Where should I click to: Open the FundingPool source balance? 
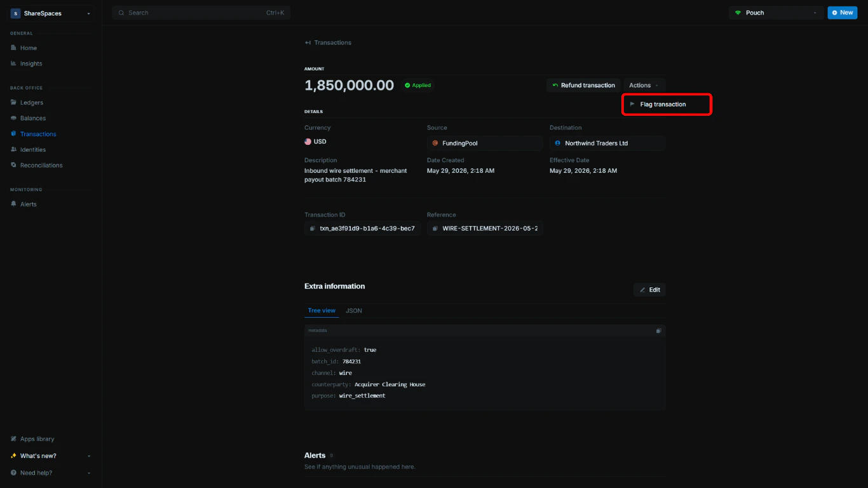(x=484, y=143)
